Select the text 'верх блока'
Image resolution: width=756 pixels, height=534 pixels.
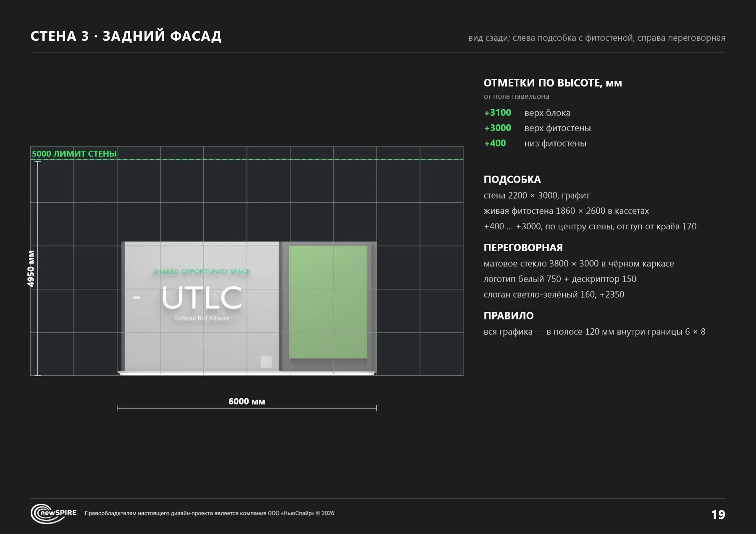point(547,113)
